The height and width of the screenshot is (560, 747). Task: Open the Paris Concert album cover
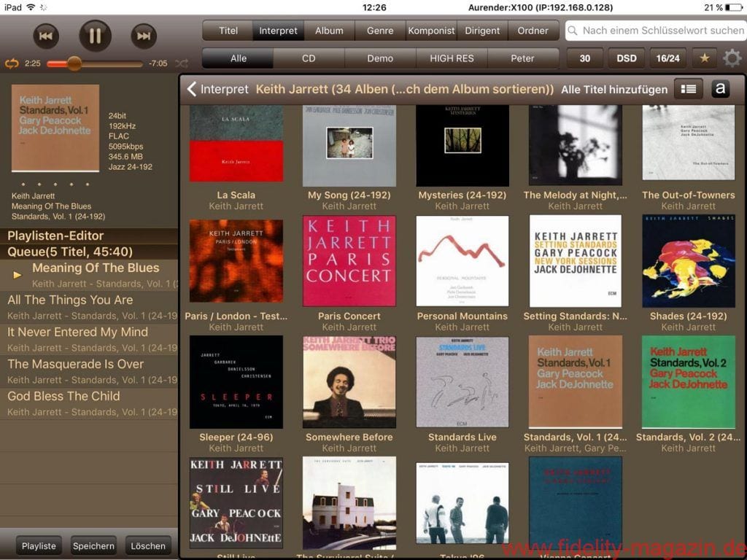(x=349, y=260)
